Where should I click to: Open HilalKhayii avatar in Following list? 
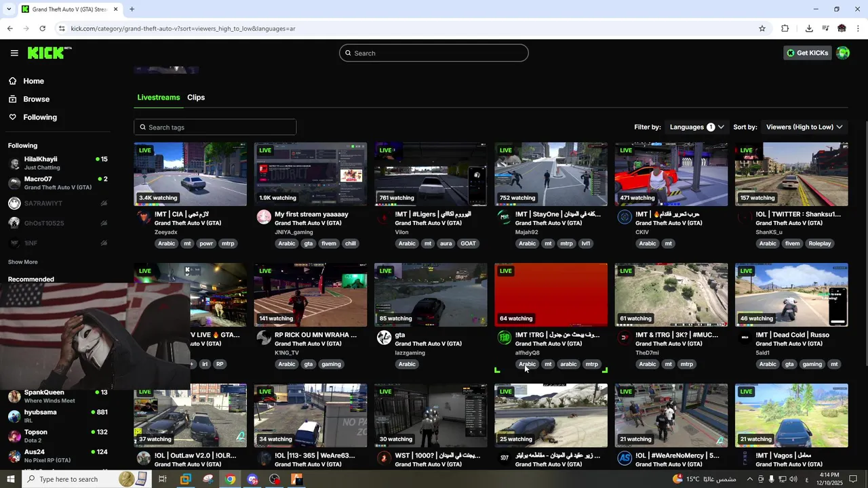pos(14,163)
